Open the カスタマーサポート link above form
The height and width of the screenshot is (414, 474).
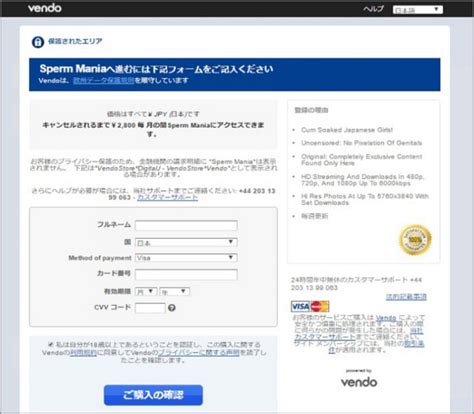click(167, 198)
